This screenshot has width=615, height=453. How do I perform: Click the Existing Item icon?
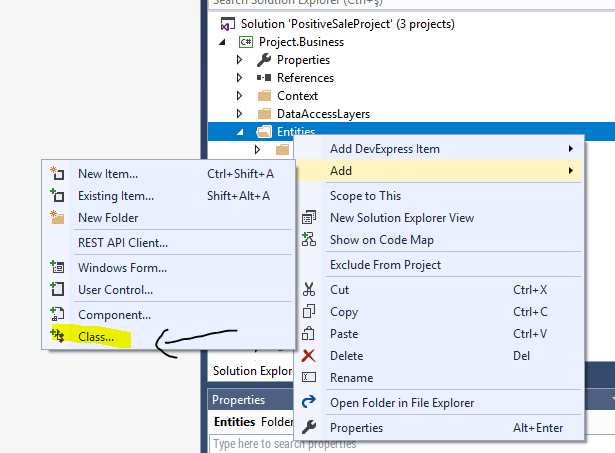coord(57,195)
